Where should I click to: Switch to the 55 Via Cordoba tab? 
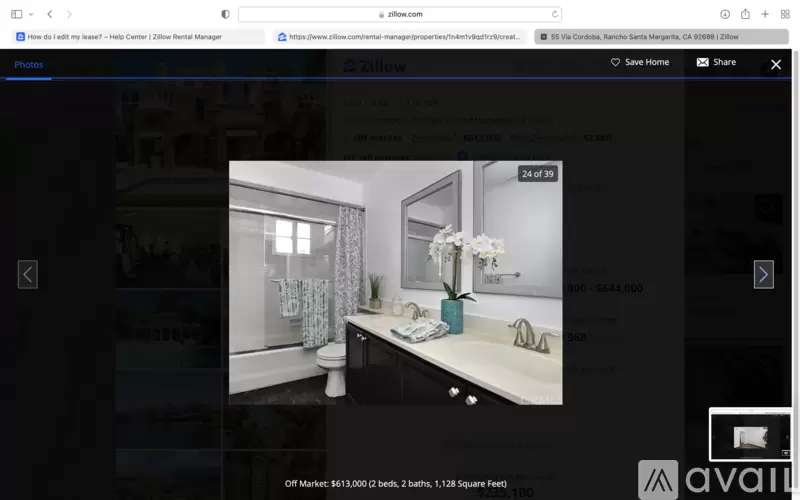(661, 37)
